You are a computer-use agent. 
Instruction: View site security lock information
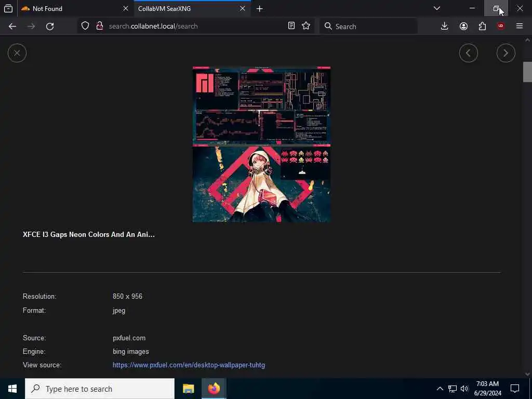click(x=99, y=26)
